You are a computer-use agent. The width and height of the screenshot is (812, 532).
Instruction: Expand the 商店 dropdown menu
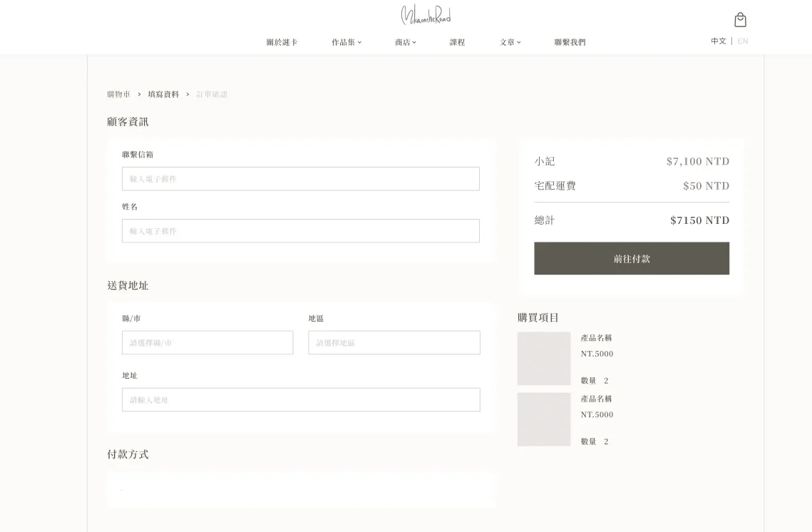[x=406, y=43]
